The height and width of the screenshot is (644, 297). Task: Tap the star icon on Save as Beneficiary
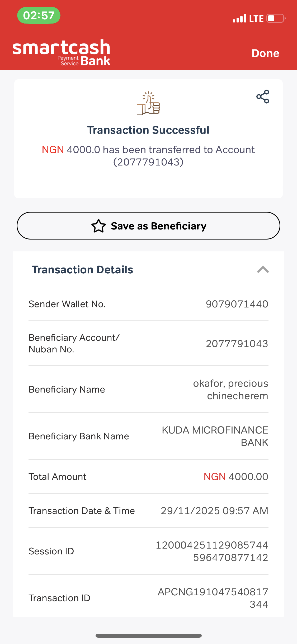click(98, 226)
